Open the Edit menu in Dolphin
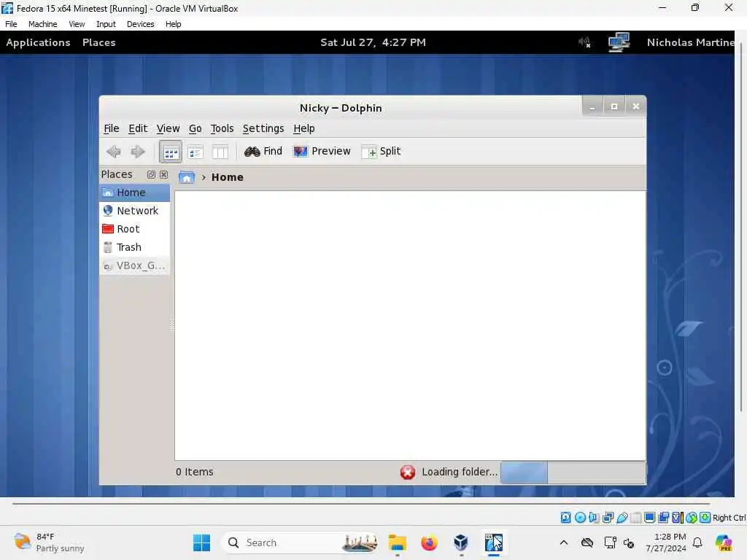The image size is (747, 560). coord(138,128)
